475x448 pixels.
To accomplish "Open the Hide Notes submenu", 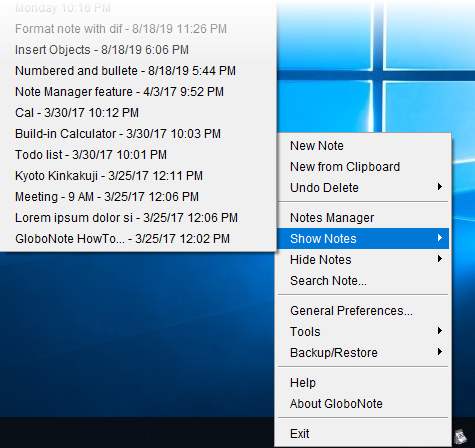I will coord(363,260).
